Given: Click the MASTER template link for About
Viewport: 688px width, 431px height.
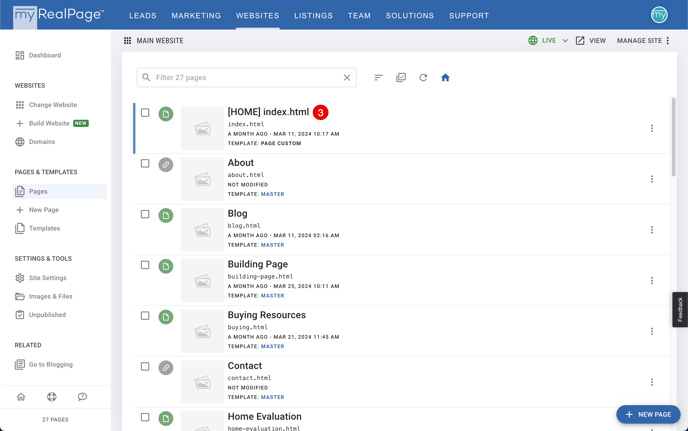Looking at the screenshot, I should click(x=272, y=194).
